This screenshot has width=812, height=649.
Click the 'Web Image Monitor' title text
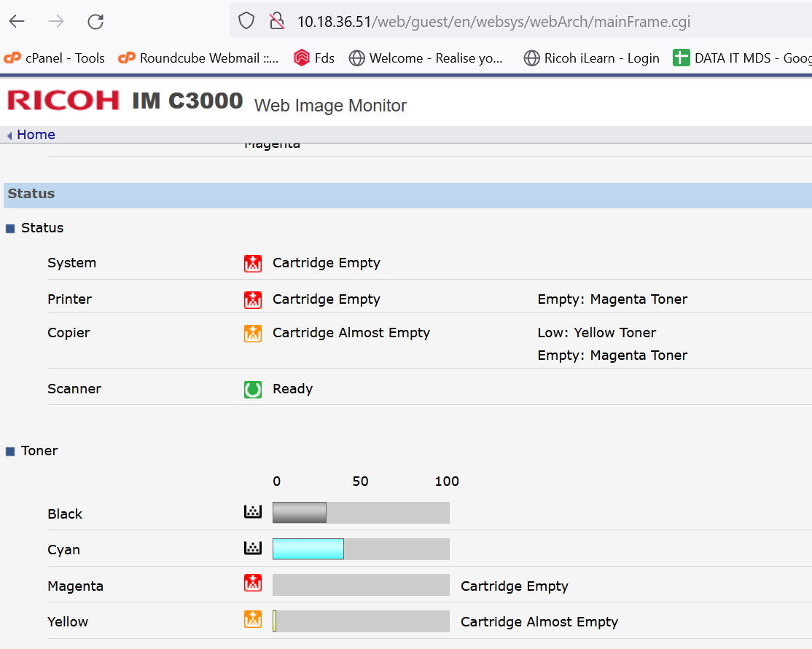[x=330, y=106]
